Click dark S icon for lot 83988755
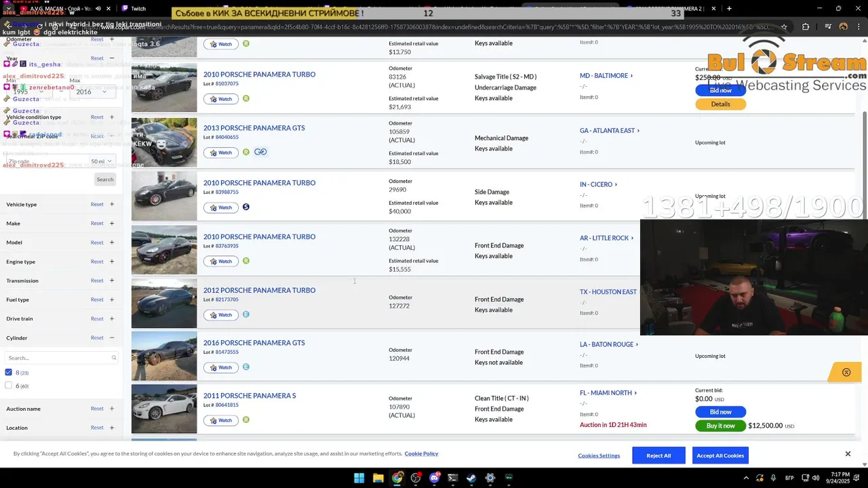Screen dimensions: 868x488 point(246,207)
